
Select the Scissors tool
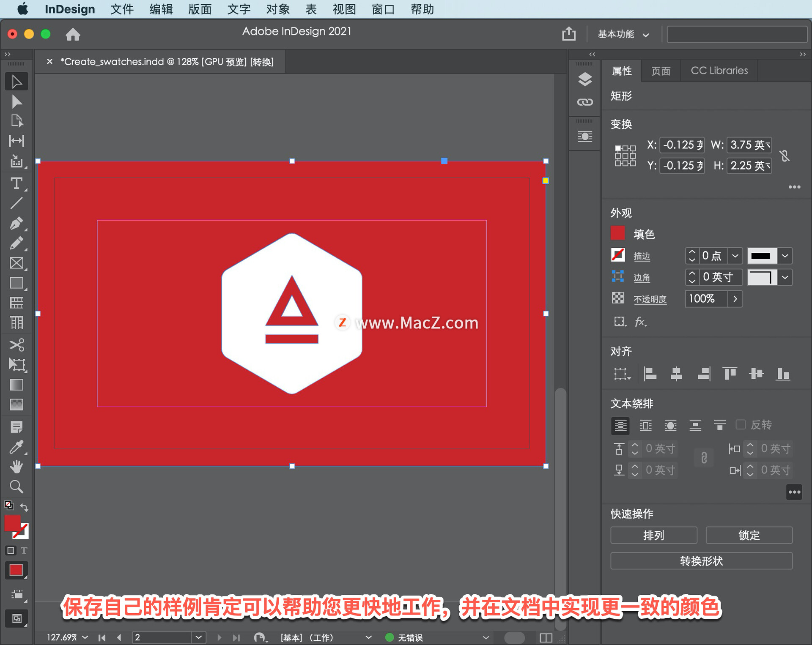pyautogui.click(x=16, y=345)
